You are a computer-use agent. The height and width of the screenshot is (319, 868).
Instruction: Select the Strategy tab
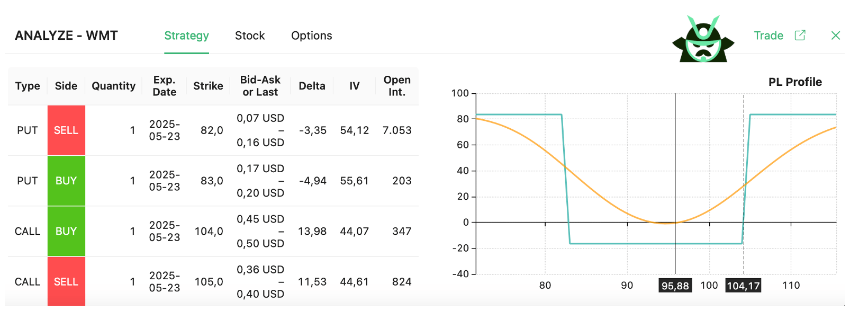click(x=186, y=36)
